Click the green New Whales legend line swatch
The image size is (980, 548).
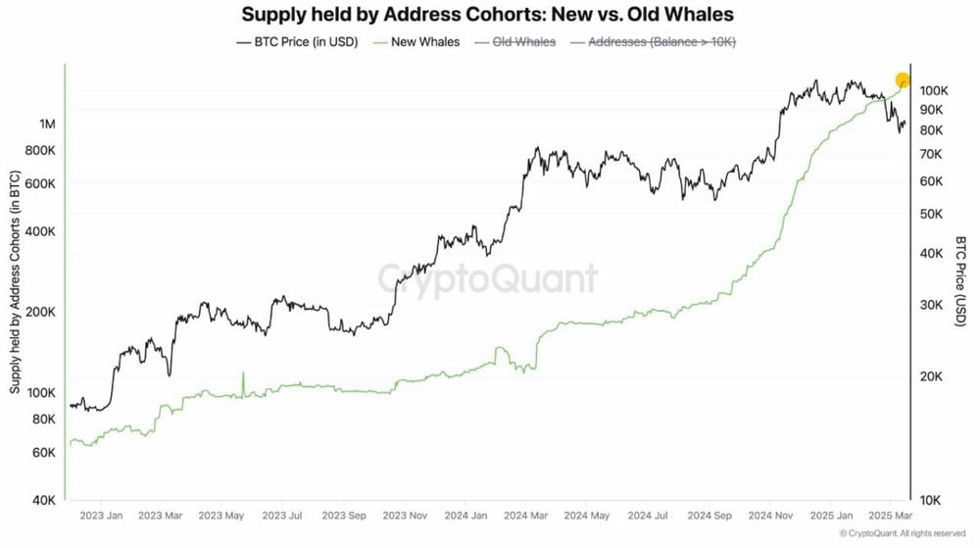click(380, 42)
